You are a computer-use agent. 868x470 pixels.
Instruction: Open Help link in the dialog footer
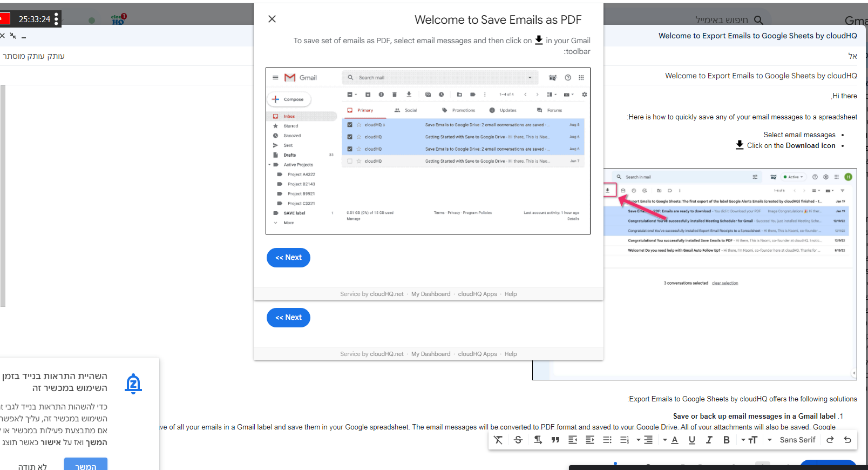point(511,294)
